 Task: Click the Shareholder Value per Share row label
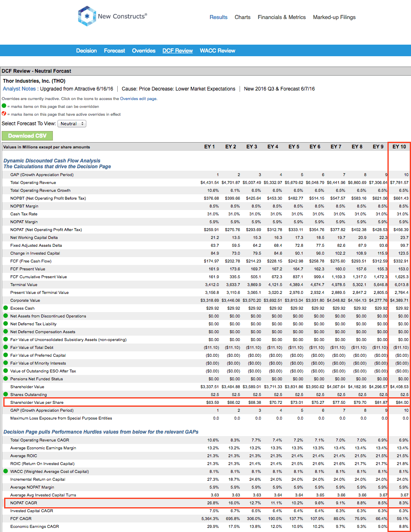point(37,403)
